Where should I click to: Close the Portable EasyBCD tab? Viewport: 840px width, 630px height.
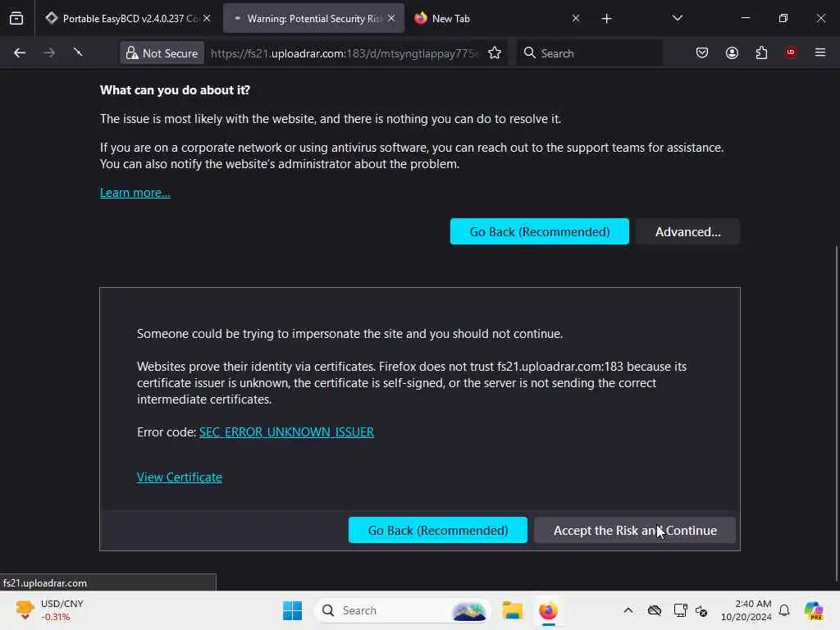(207, 18)
